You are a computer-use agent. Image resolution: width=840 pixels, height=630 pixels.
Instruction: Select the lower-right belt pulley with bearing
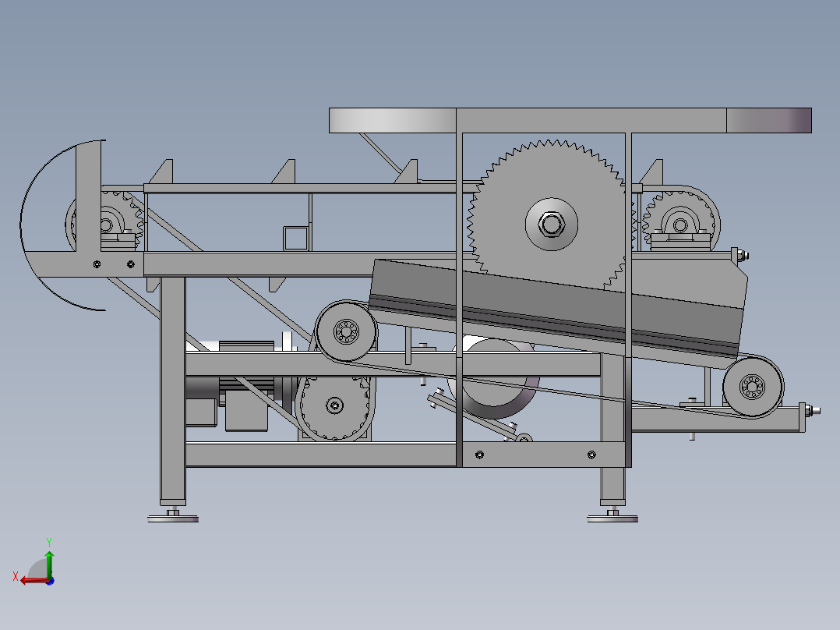(x=752, y=387)
